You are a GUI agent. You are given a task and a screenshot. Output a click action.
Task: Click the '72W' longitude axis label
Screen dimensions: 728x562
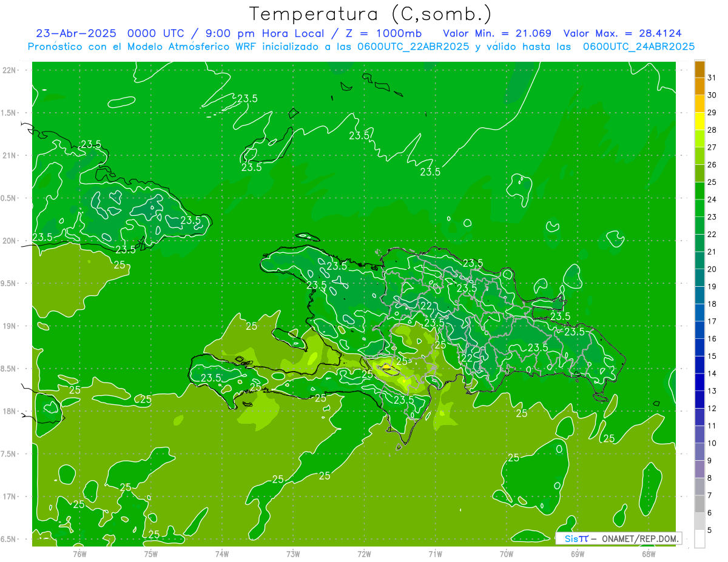(364, 554)
